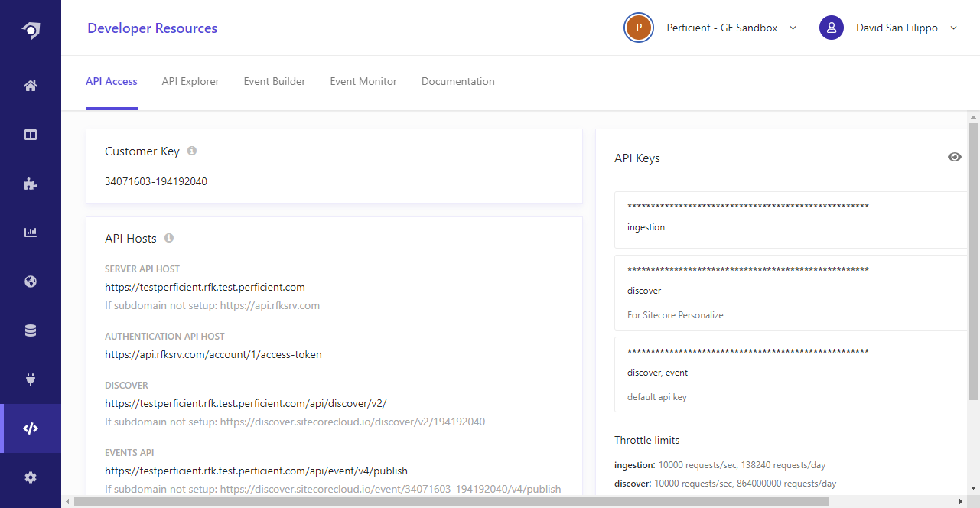Switch to the API Explorer tab
This screenshot has height=508, width=980.
[190, 81]
